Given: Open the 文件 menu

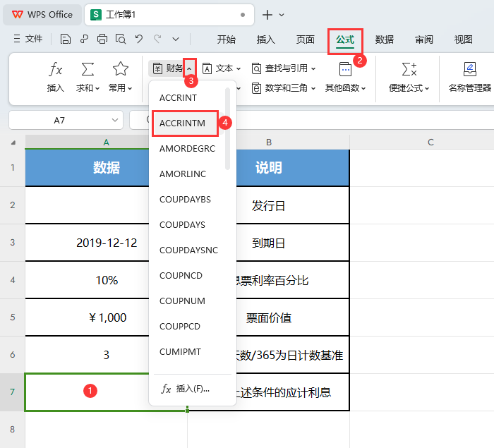Looking at the screenshot, I should (28, 39).
